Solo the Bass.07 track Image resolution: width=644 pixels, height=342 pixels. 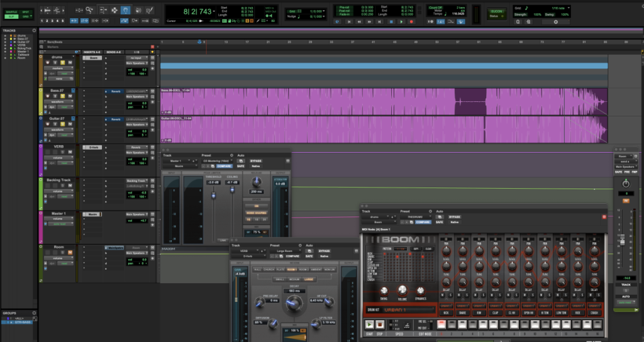63,96
